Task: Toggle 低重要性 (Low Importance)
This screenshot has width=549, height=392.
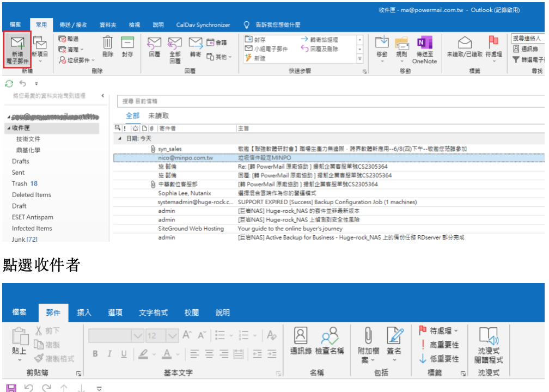Action: tap(440, 359)
